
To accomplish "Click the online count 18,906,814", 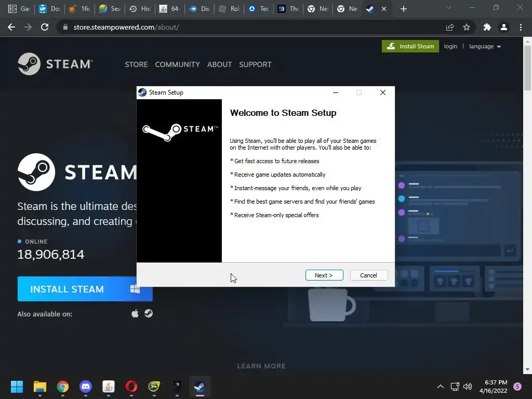I will (50, 255).
